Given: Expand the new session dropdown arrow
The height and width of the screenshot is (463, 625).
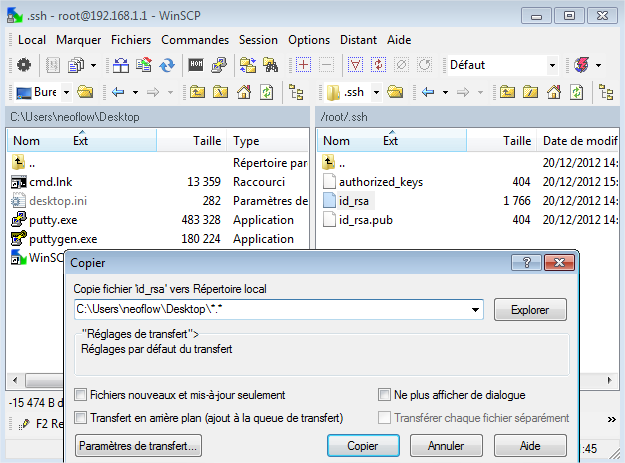Looking at the screenshot, I should [x=598, y=65].
